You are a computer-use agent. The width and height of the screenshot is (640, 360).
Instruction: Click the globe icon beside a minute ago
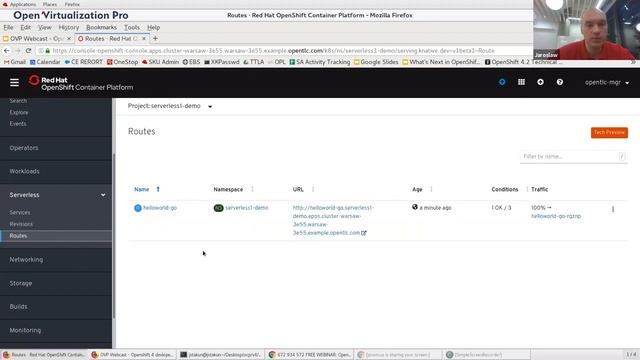pyautogui.click(x=415, y=207)
